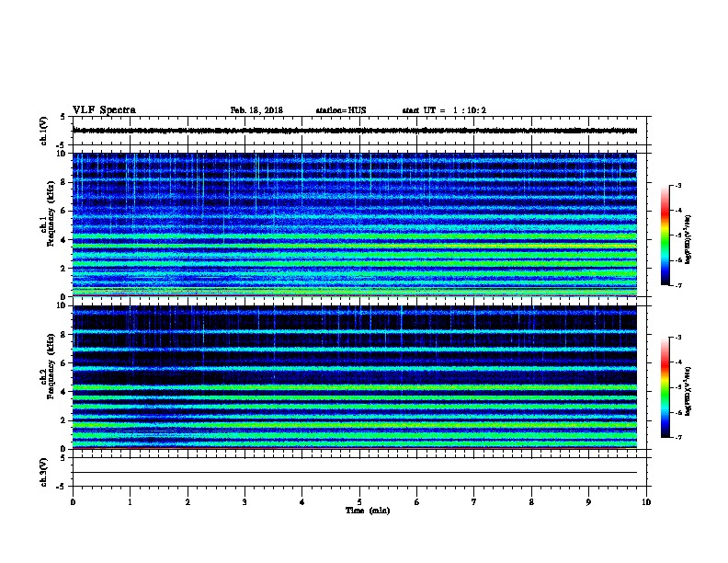Click the ch.3(V) flat line panel
This screenshot has width=728, height=563.
359,472
